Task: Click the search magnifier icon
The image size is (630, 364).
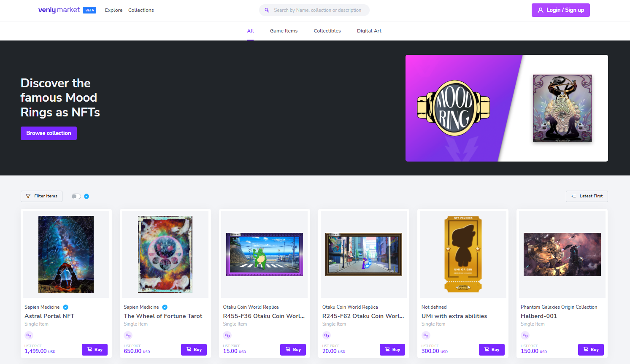Action: (x=267, y=10)
